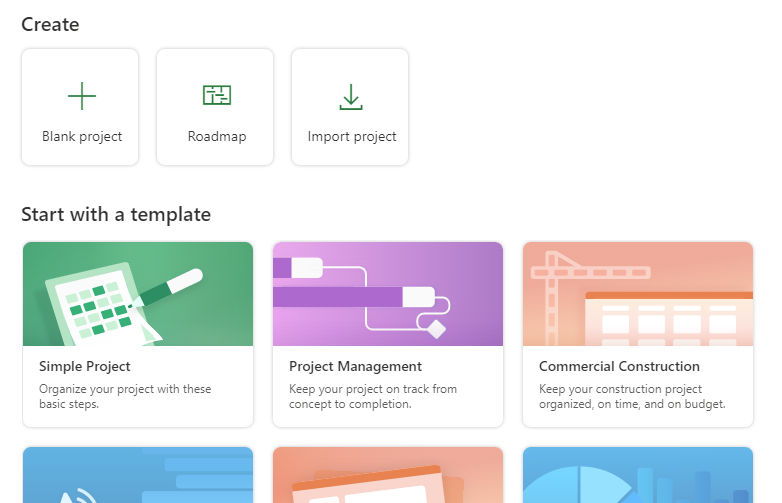Click 'Keep your construction project organized' description

632,396
